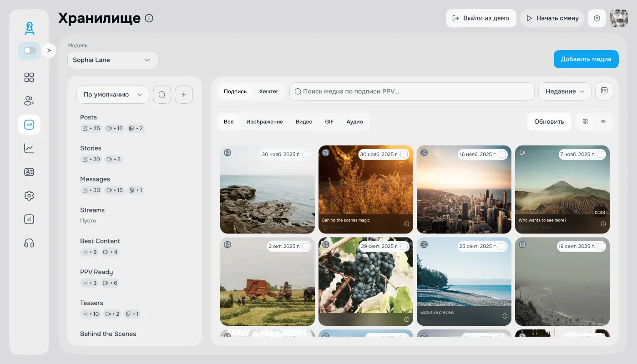Open the dashboard grid icon in sidebar
The image size is (637, 364).
29,77
